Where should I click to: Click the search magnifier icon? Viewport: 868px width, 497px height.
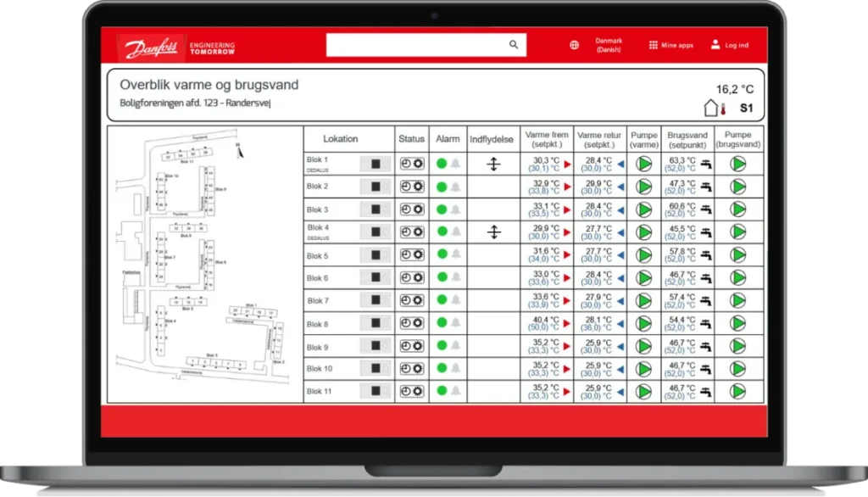(514, 44)
